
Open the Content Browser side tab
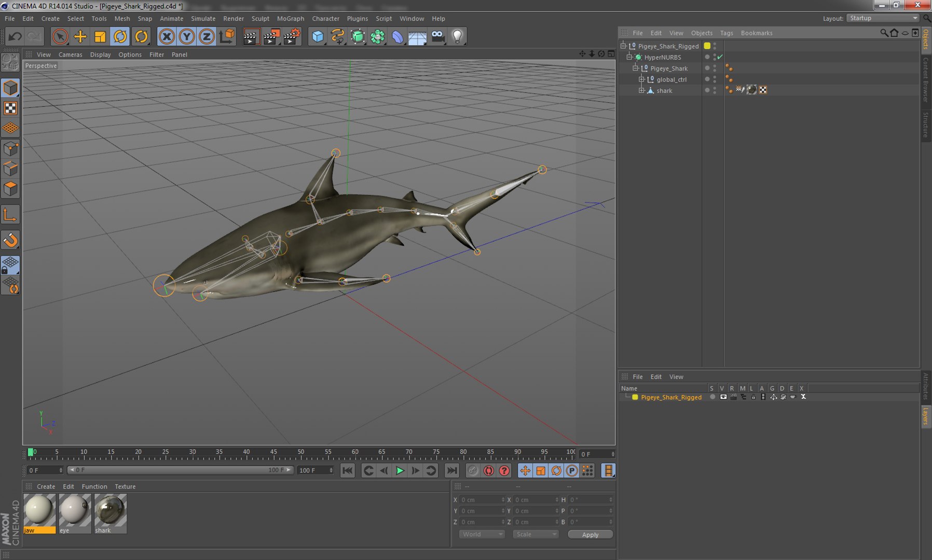tap(925, 79)
